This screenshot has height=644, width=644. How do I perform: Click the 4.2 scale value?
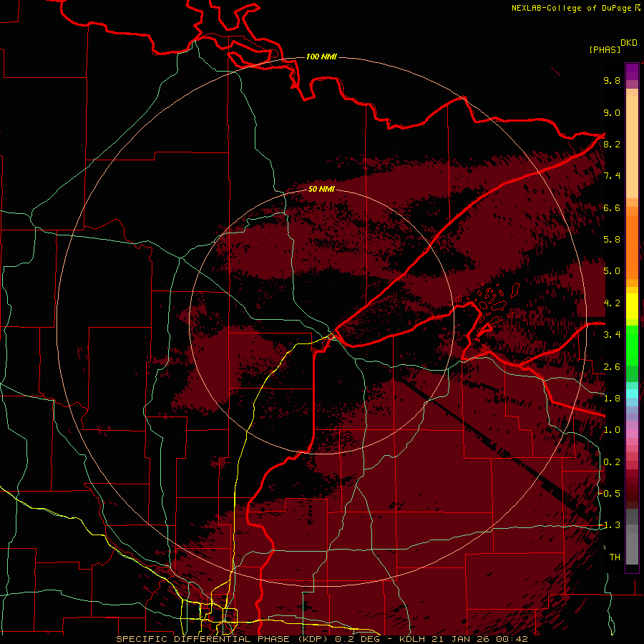[x=612, y=303]
